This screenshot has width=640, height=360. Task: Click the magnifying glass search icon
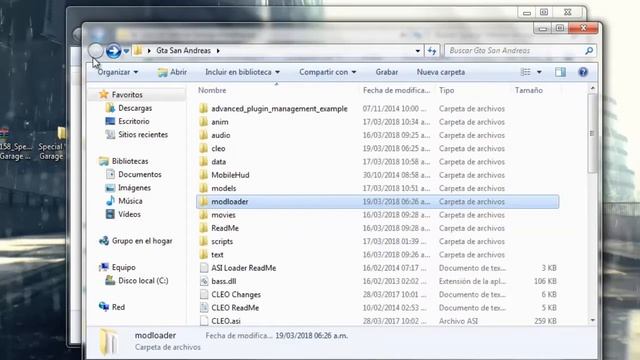pyautogui.click(x=589, y=51)
